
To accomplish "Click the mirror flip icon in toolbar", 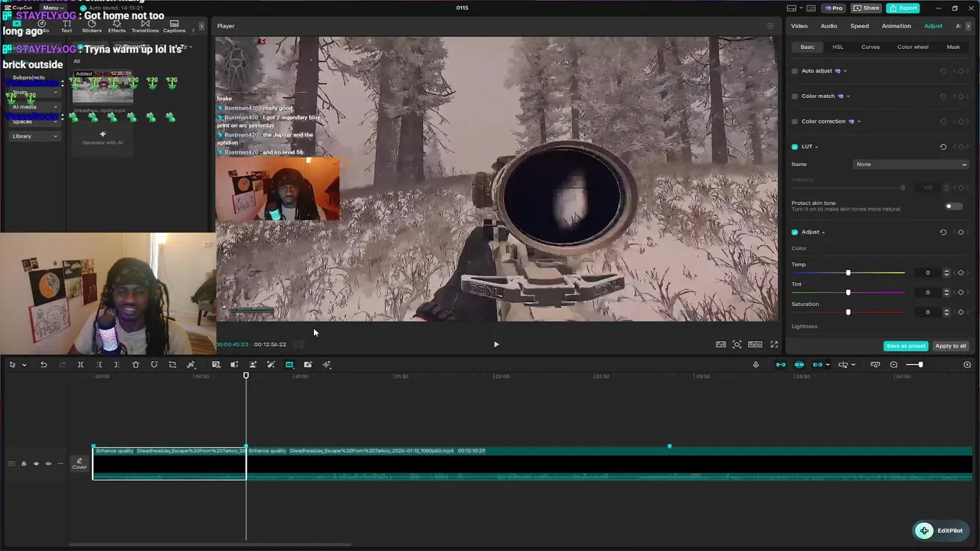I will (191, 365).
